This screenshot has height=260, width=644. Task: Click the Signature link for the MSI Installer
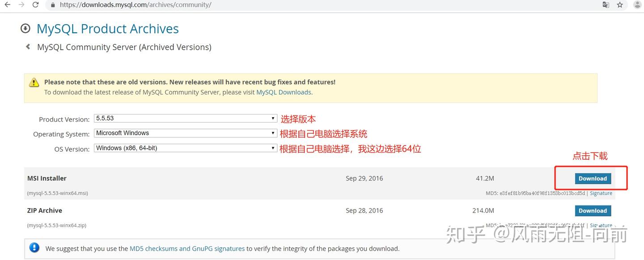click(601, 193)
